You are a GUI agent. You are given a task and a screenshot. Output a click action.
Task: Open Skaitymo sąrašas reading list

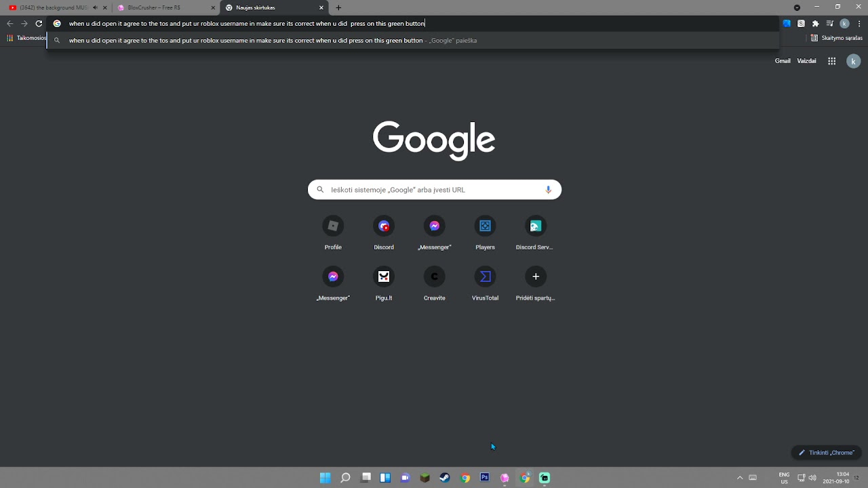pos(837,38)
